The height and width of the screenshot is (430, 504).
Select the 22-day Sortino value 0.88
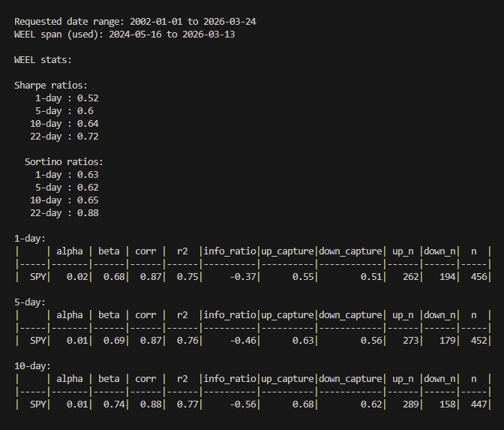[88, 213]
